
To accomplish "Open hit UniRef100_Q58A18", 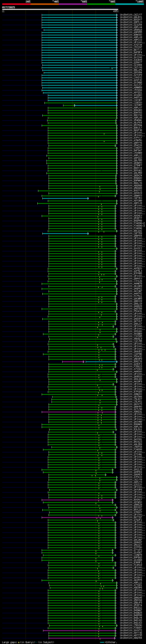I will [x=131, y=30].
